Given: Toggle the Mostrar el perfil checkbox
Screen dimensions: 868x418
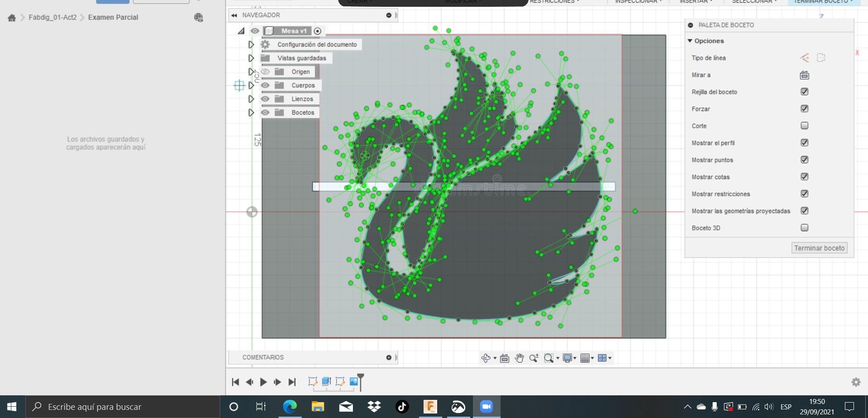Looking at the screenshot, I should point(805,143).
